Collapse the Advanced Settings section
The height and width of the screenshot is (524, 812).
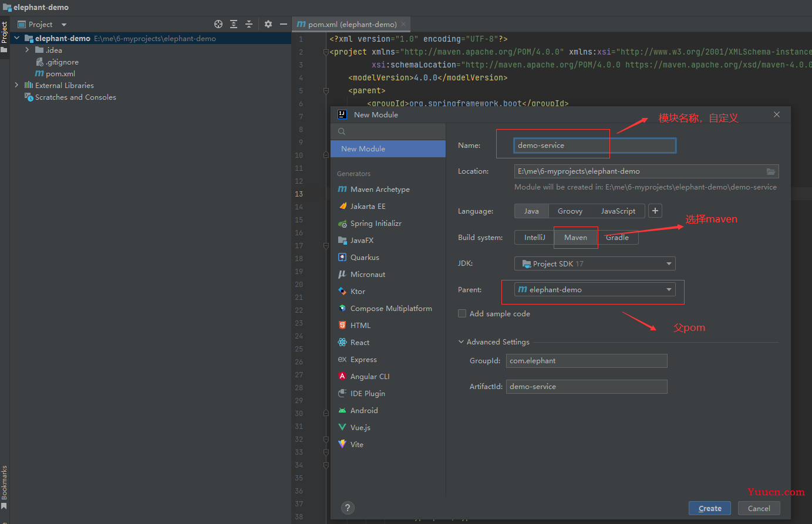461,342
